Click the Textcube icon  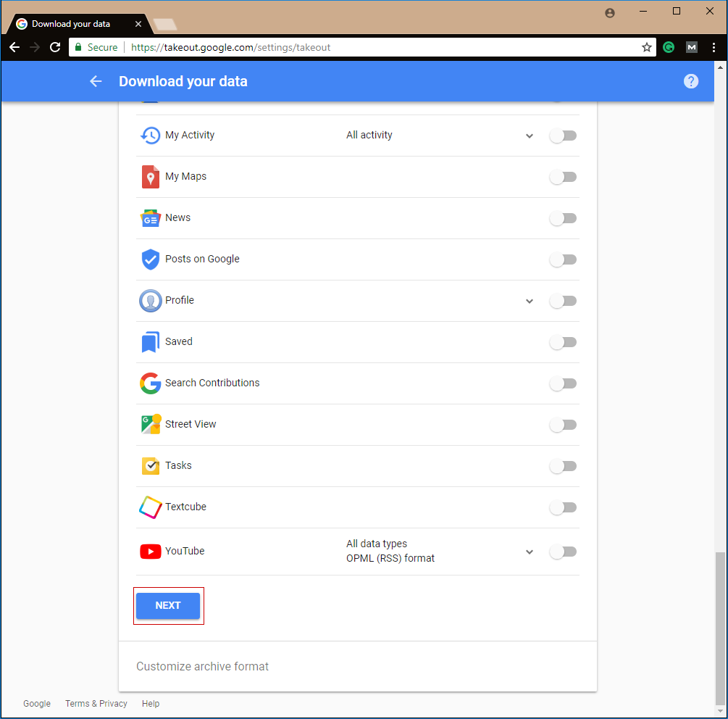[150, 507]
